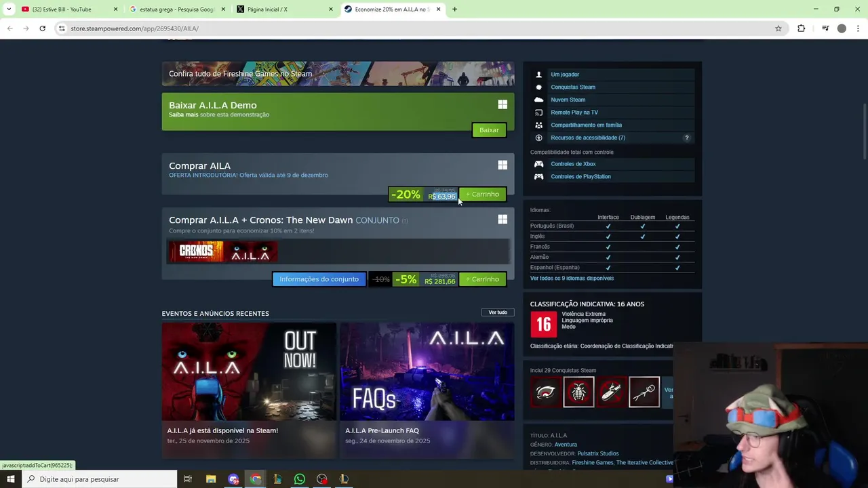Open the tab search dropdown chevron
The width and height of the screenshot is (868, 488).
[9, 9]
